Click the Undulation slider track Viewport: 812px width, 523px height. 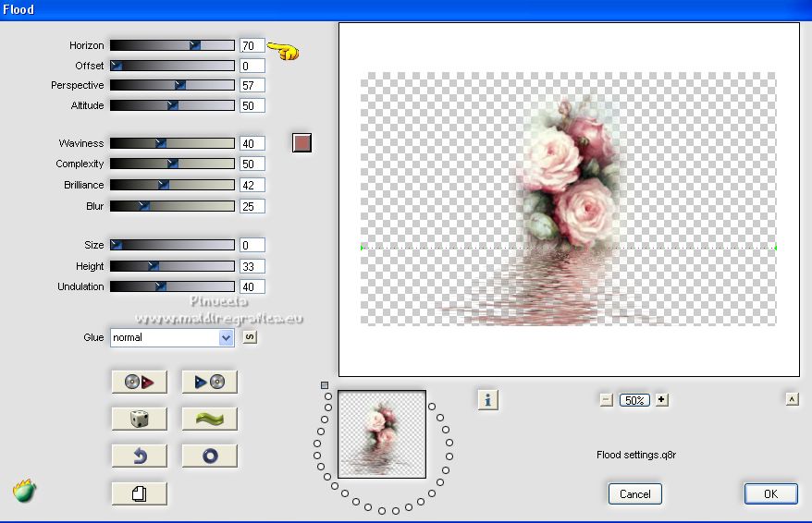tap(172, 286)
